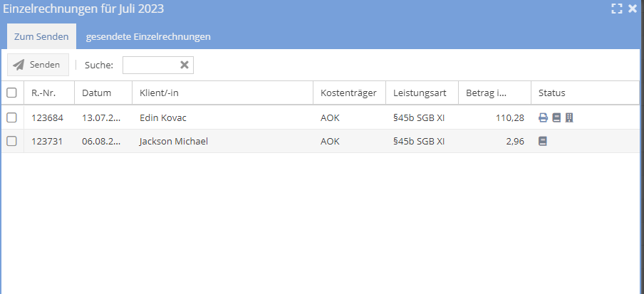
Task: Maximize the dialog with the fullscreen icon
Action: 617,9
